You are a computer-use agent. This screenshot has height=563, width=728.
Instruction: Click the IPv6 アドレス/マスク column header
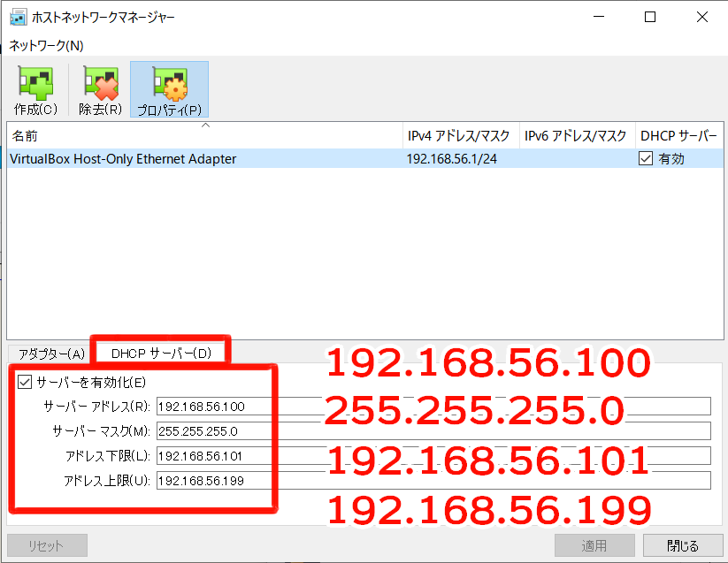coord(577,136)
